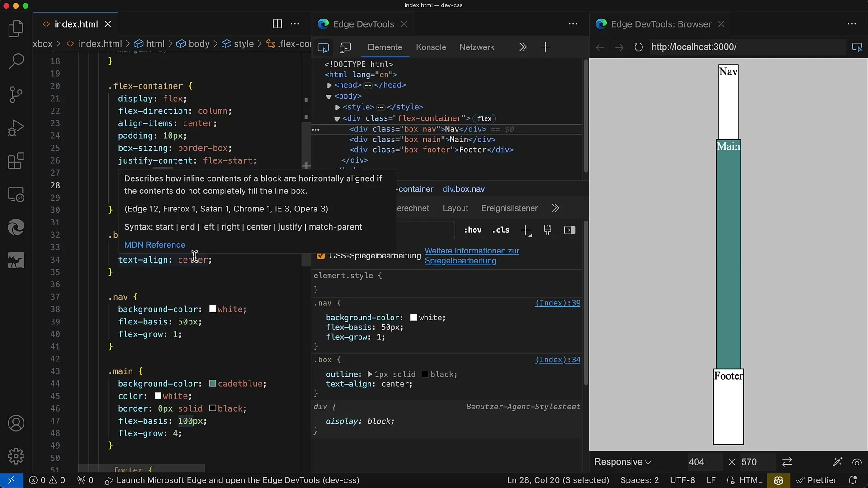This screenshot has height=488, width=868.
Task: Click the white color swatch in .nav rule
Action: pyautogui.click(x=413, y=318)
